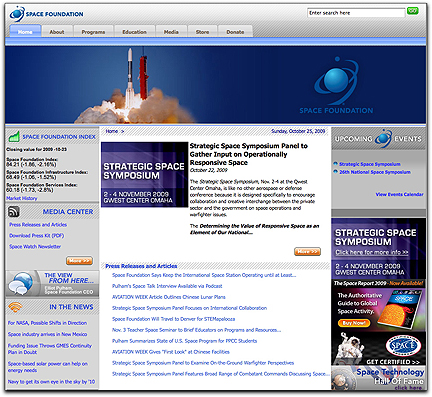Viewport: 432px width, 397px height.
Task: Open Funding Issue Throws GMES Continuity news link
Action: [50, 349]
